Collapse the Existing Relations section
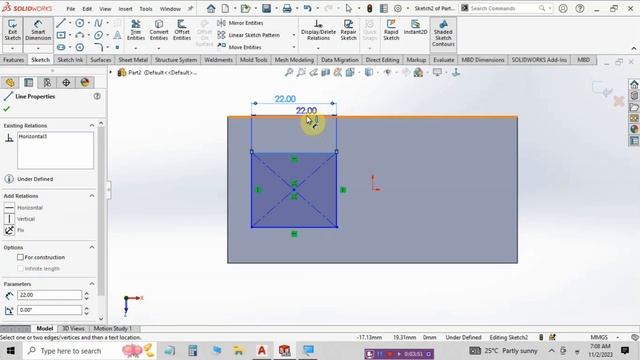 pos(92,125)
